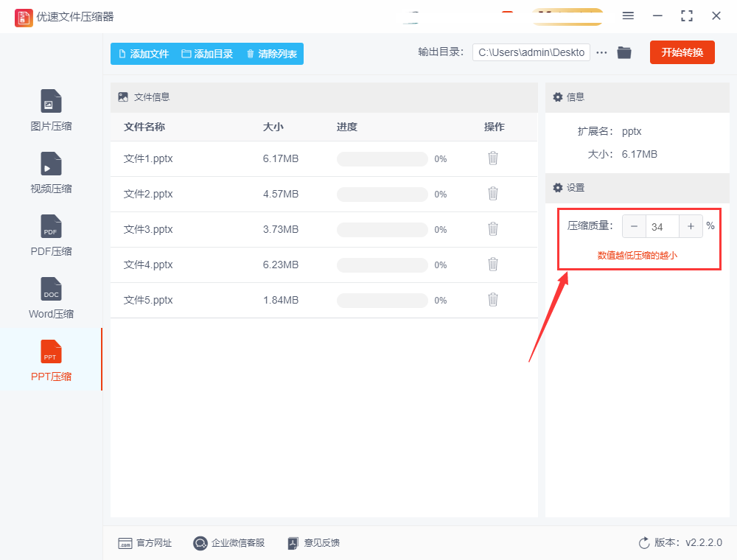737x560 pixels.
Task: Switch to PDF压缩 in the sidebar
Action: (x=51, y=236)
